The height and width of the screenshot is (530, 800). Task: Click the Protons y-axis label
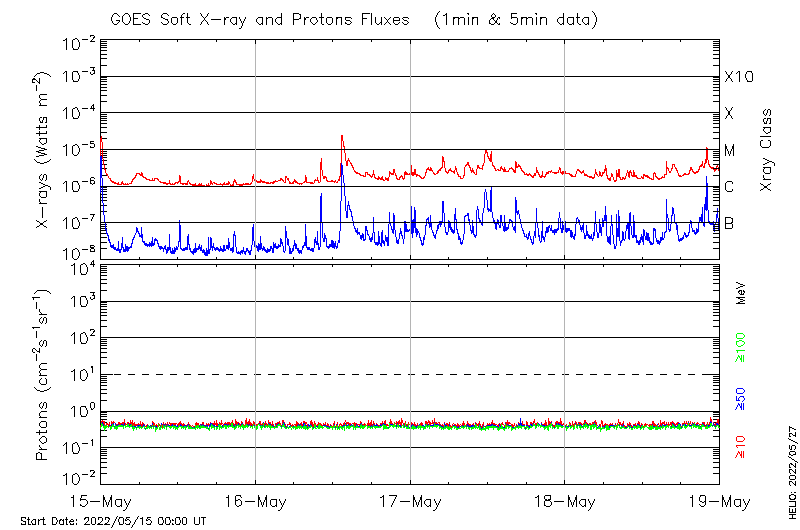coord(43,375)
